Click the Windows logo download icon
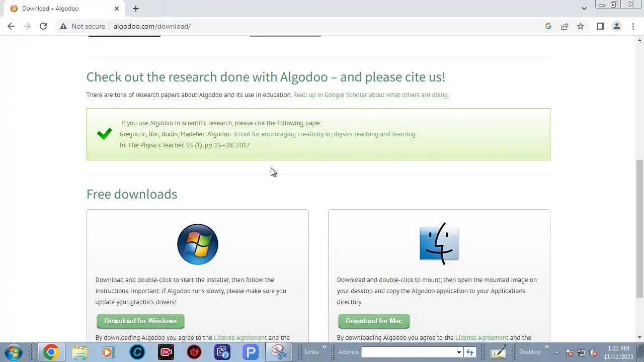Image resolution: width=644 pixels, height=362 pixels. (198, 244)
